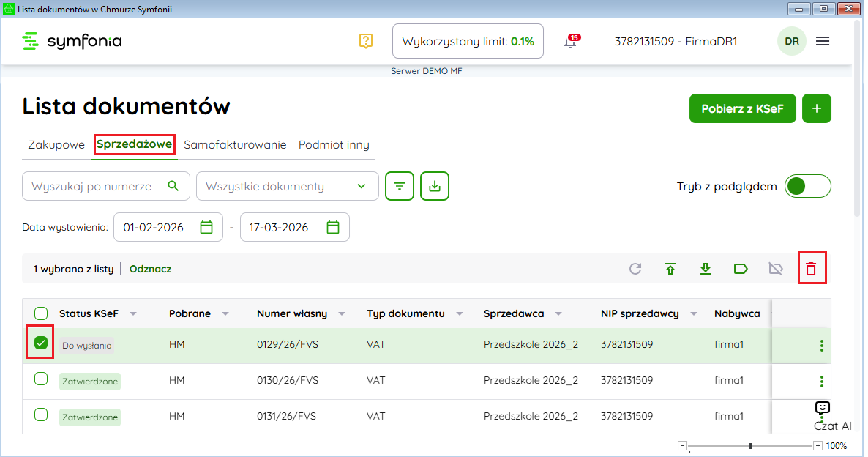Open the notifications bell icon

coord(570,42)
